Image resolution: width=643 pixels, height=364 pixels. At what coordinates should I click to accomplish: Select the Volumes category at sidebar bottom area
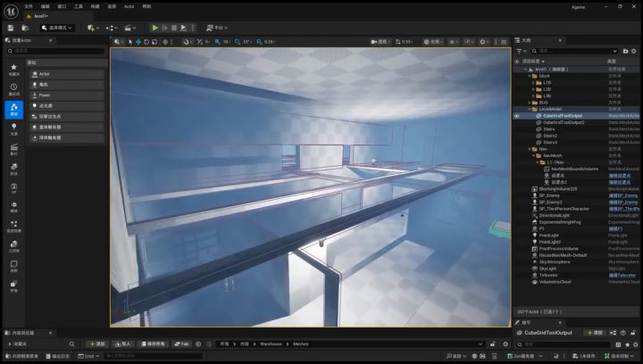[x=14, y=266]
